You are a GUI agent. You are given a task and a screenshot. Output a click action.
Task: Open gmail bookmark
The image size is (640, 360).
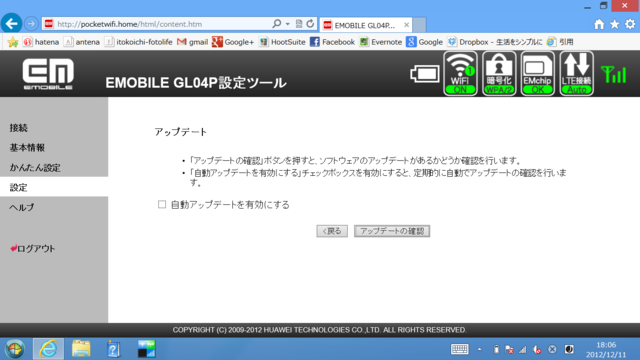click(193, 42)
